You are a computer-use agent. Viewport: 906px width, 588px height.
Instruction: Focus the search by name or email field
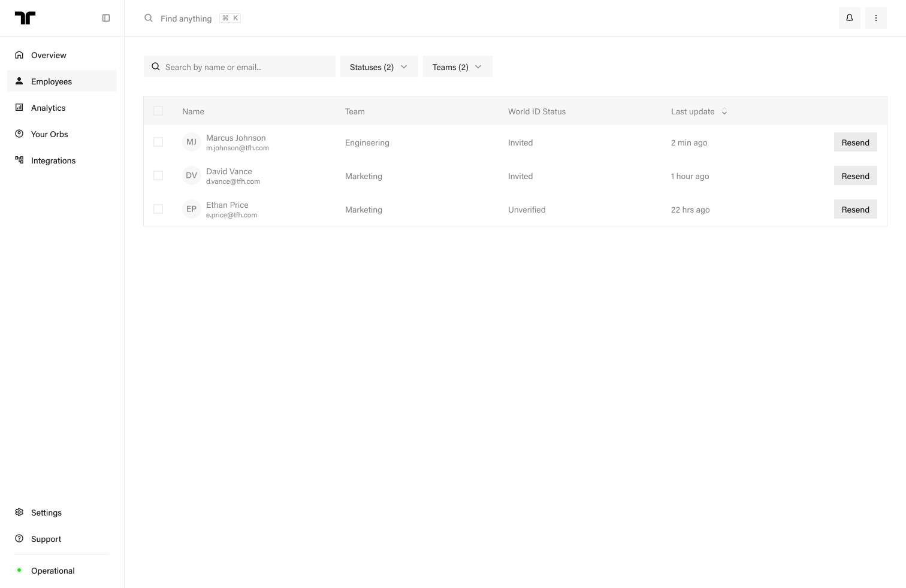240,66
